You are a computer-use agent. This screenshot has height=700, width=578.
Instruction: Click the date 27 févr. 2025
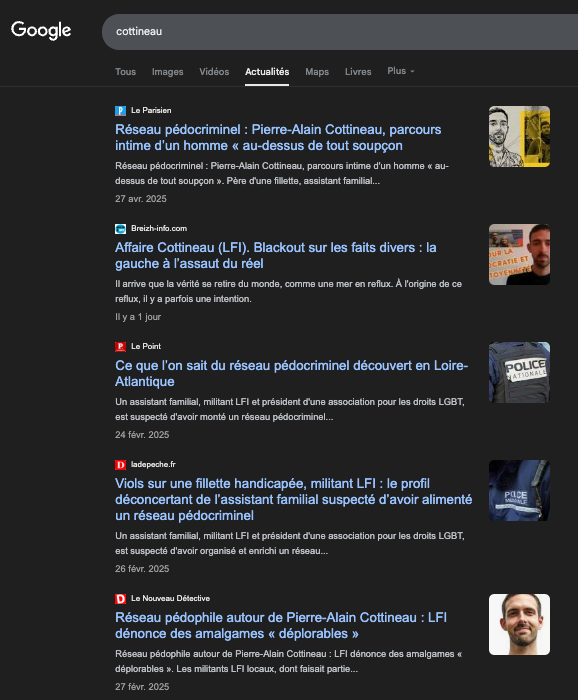coord(142,686)
